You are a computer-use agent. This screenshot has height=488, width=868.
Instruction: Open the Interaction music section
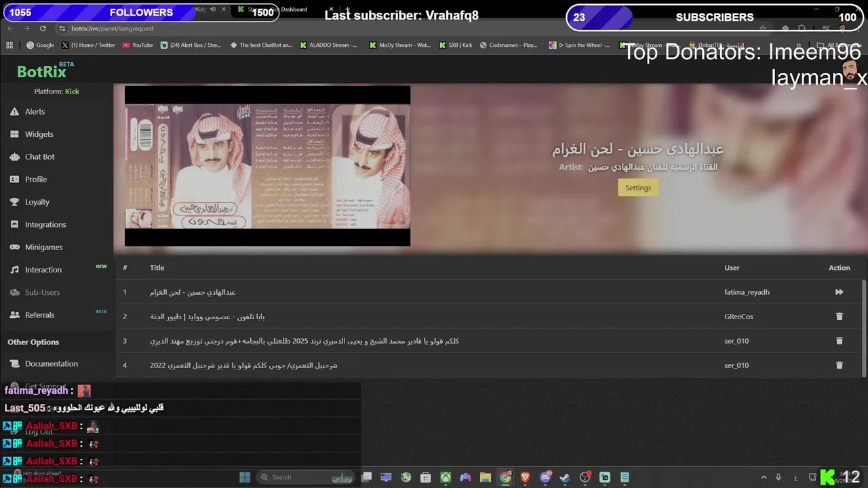click(x=43, y=270)
